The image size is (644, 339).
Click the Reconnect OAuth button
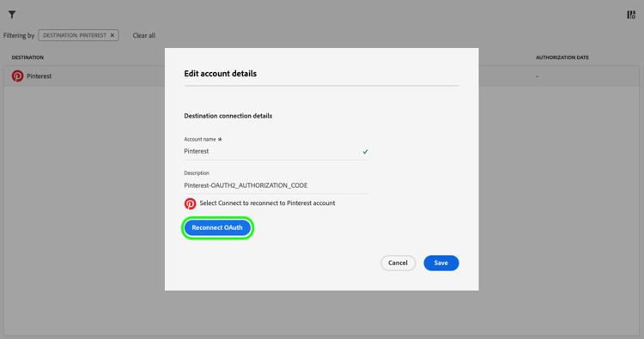pos(217,227)
